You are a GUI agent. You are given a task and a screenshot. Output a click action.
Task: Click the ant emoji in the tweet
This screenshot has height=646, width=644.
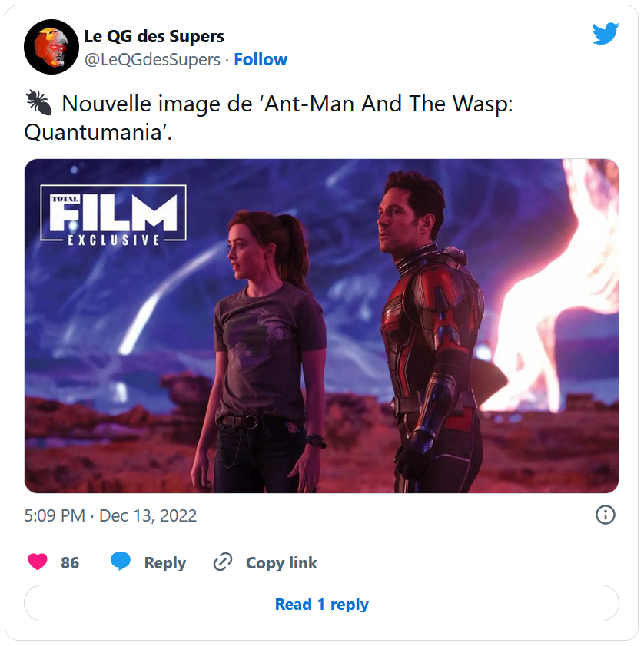38,104
